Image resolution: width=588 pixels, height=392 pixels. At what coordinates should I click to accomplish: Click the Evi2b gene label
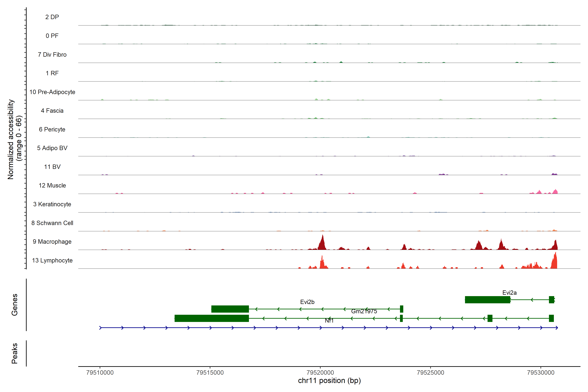[307, 302]
